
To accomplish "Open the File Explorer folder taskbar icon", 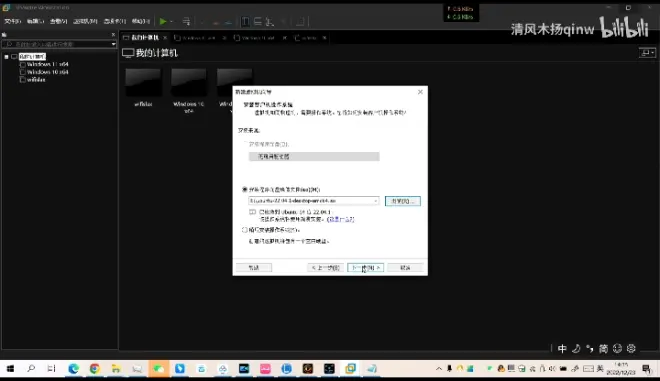I will [x=116, y=369].
